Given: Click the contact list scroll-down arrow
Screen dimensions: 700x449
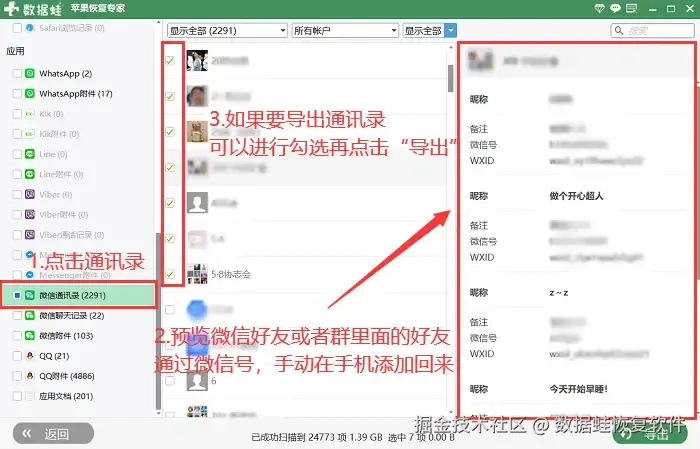Looking at the screenshot, I should [x=450, y=413].
